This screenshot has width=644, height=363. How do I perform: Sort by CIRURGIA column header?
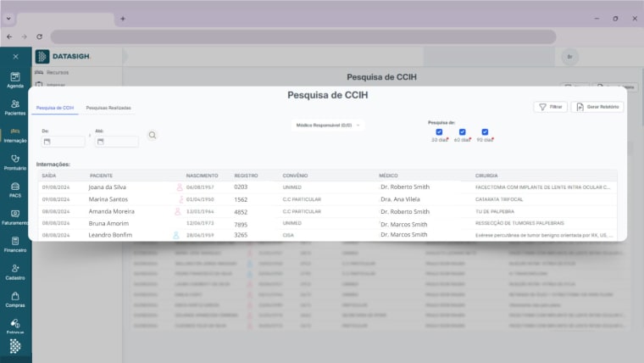[x=486, y=176]
